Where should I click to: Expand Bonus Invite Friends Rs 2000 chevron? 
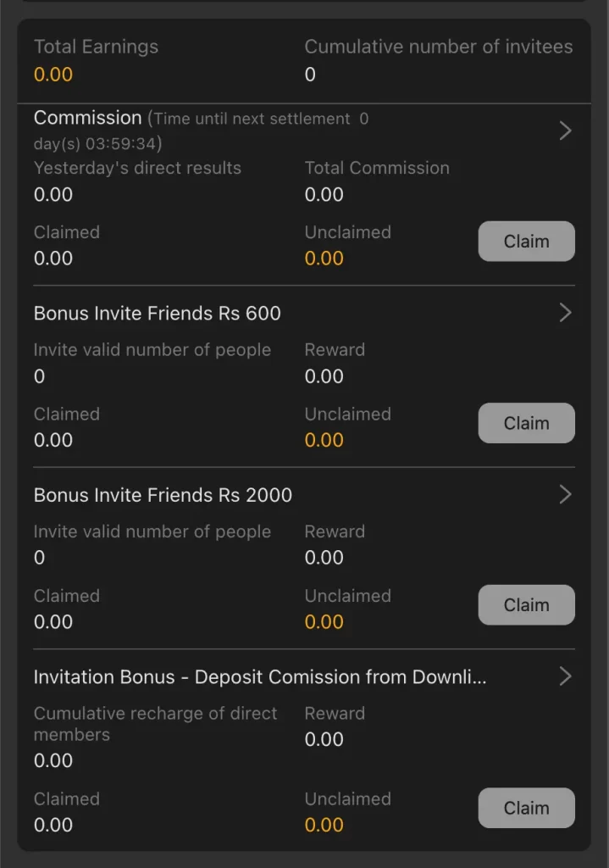(565, 495)
